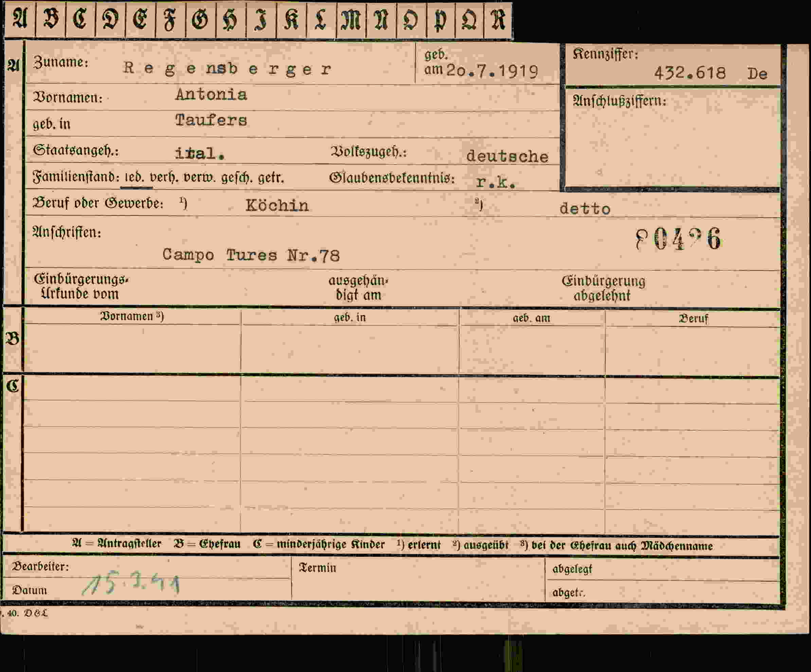The image size is (811, 672).
Task: Click the ethnicity value 'deutsche'
Action: click(x=507, y=156)
